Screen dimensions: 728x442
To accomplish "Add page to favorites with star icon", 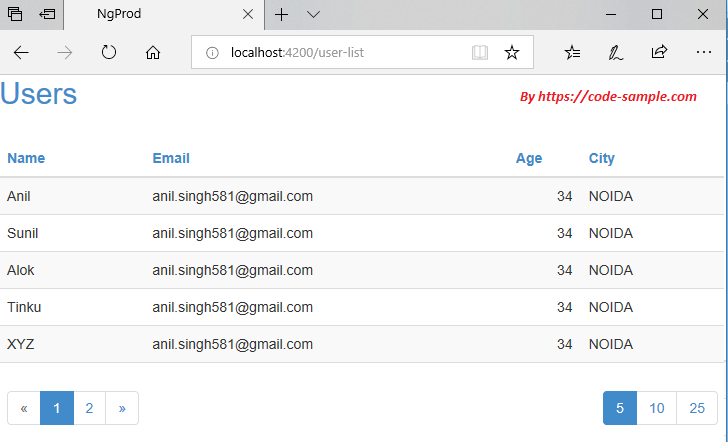I will pyautogui.click(x=512, y=53).
